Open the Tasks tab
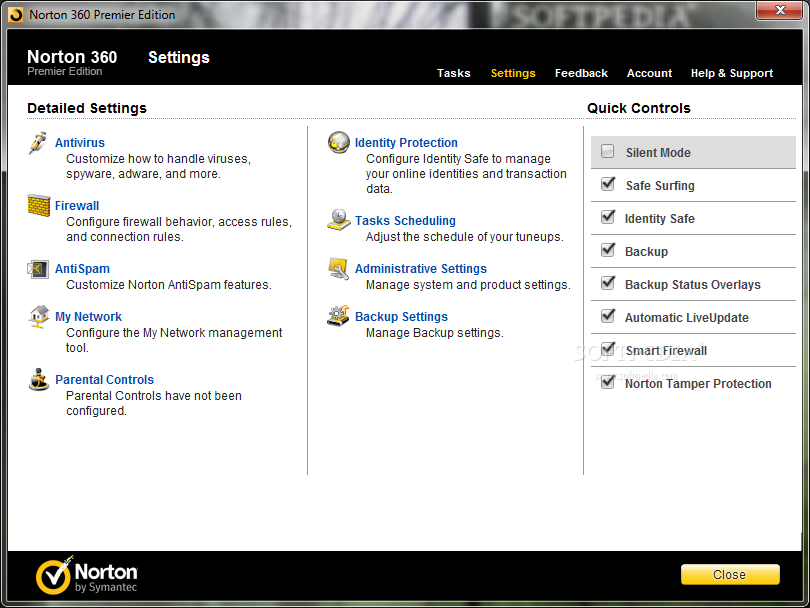 point(454,73)
